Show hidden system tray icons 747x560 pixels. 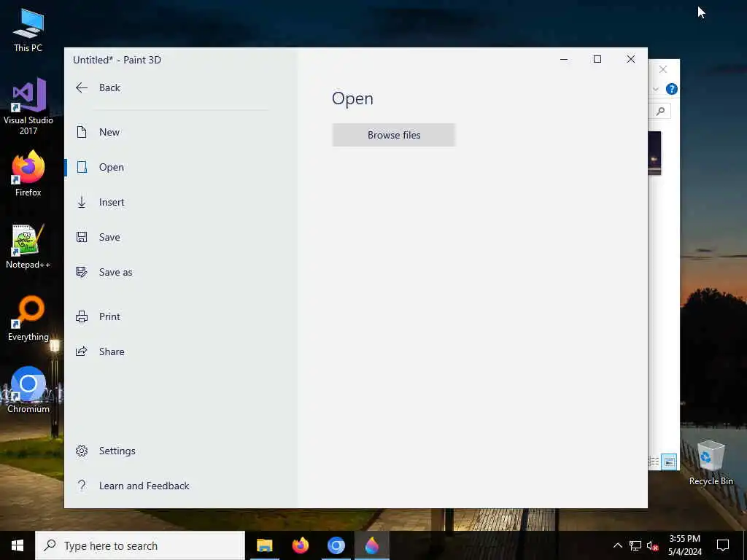[617, 545]
